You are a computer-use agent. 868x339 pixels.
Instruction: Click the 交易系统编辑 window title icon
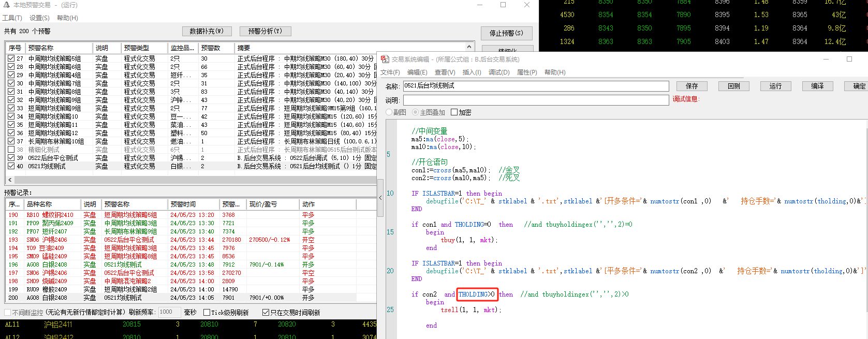pos(385,60)
